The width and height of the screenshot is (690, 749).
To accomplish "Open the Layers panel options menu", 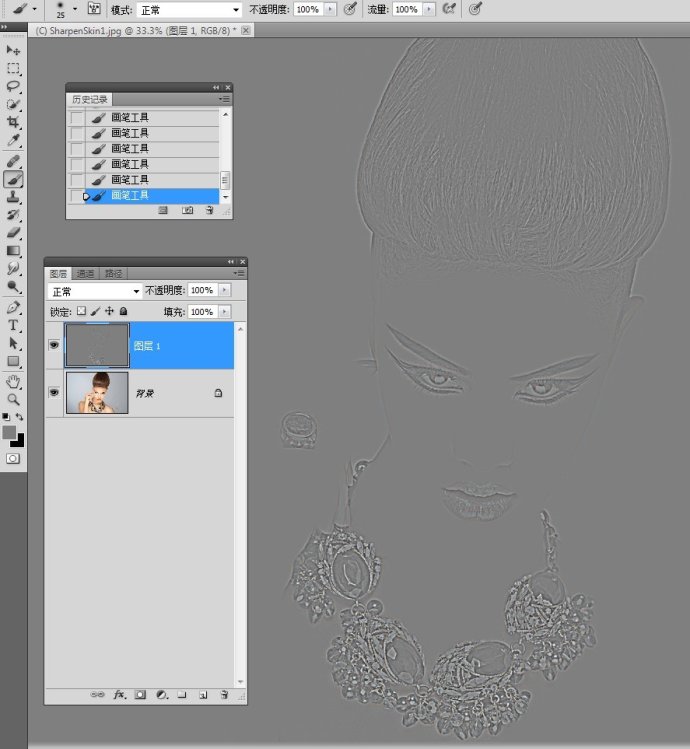I will pos(239,273).
